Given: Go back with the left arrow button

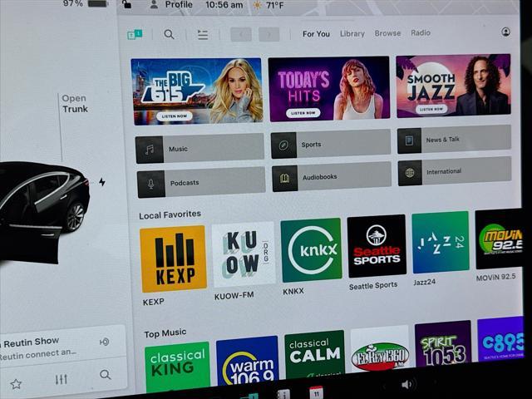Looking at the screenshot, I should (x=241, y=34).
